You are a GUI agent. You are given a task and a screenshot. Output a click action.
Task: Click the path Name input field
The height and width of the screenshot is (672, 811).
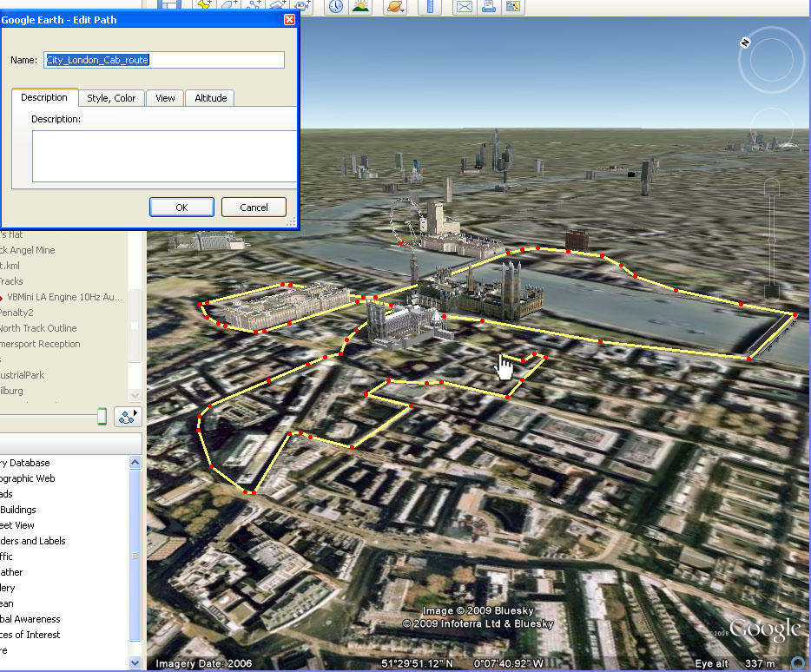(164, 60)
